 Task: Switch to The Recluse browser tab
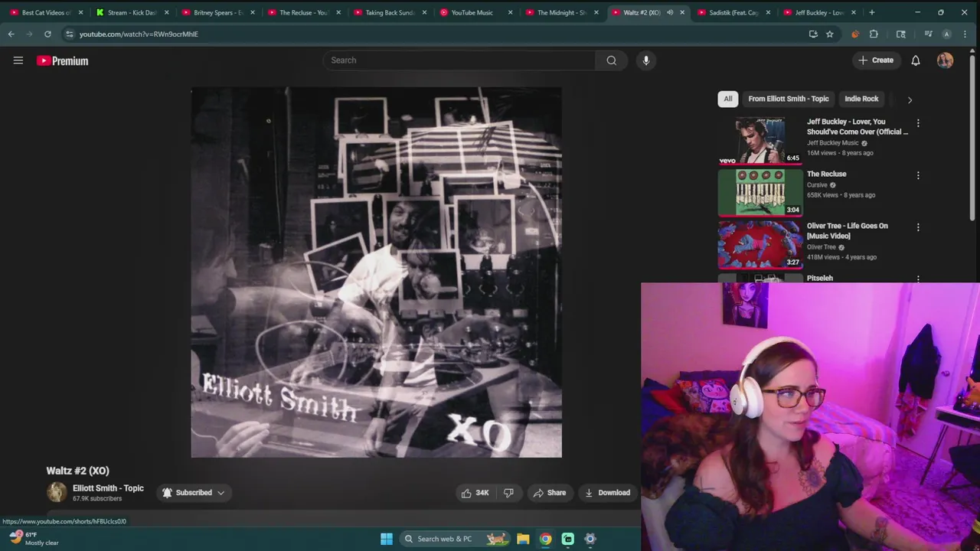pos(303,12)
